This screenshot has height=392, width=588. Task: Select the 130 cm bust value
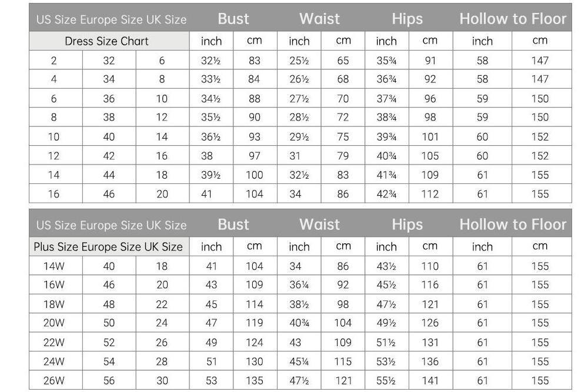point(254,361)
